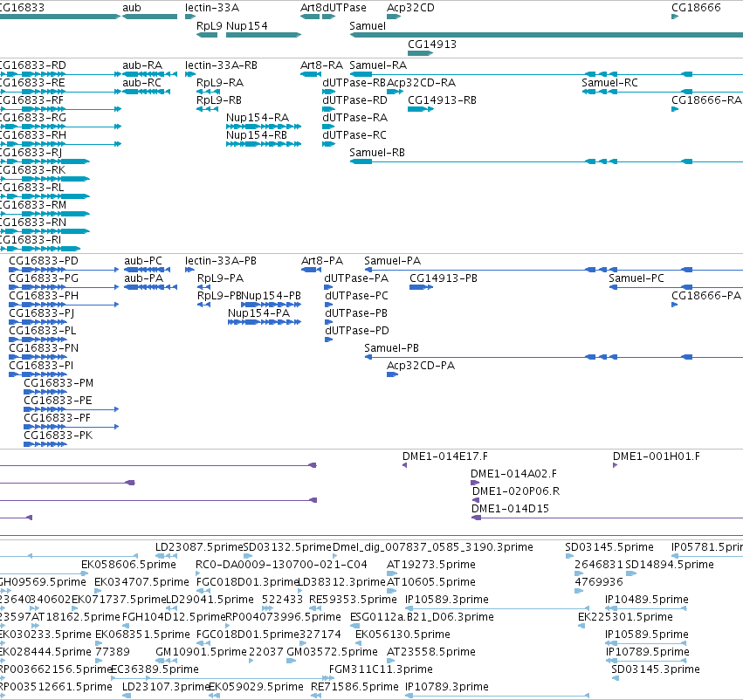The image size is (743, 700).
Task: Click the CG16833-RD transcript label
Action: 32,65
